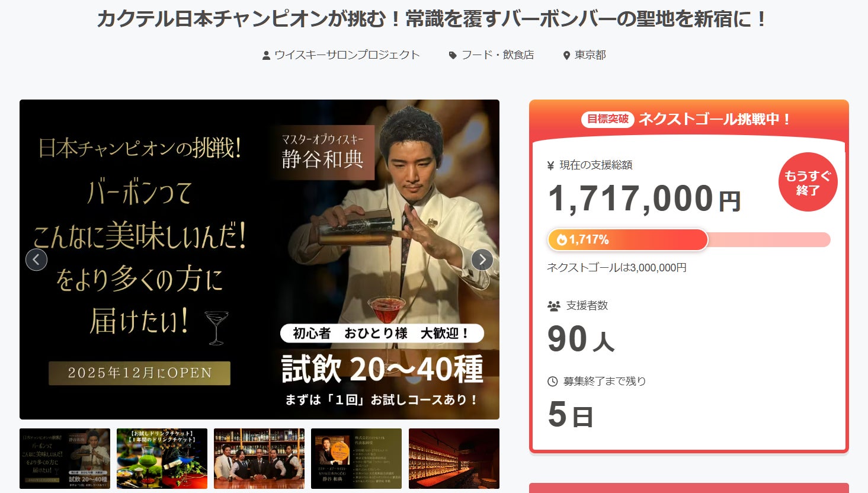
Task: Click the clock icon next to 募集終了まで残り
Action: [552, 382]
